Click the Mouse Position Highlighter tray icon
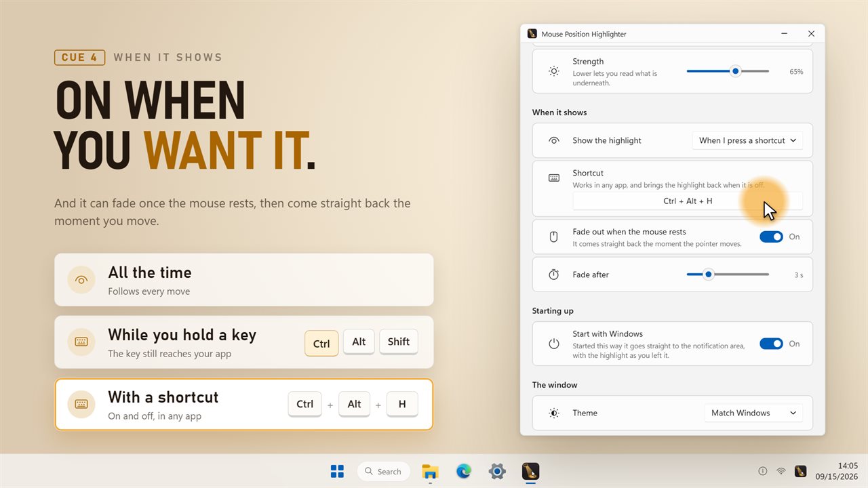Image resolution: width=868 pixels, height=488 pixels. [801, 471]
